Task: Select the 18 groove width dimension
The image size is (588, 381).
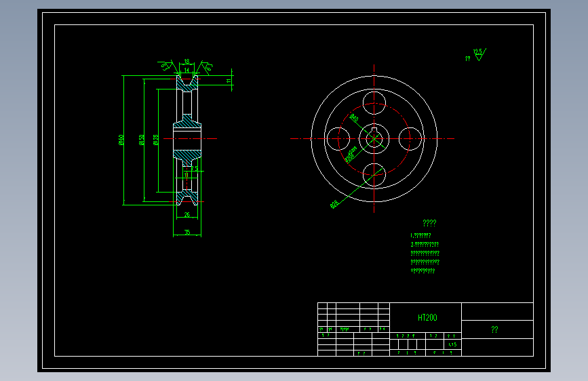Action: 187,61
